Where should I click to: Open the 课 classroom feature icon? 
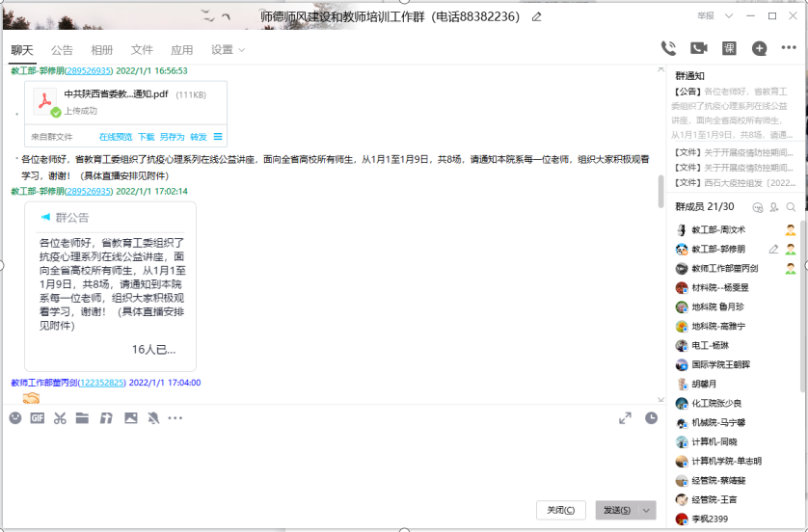coord(729,49)
